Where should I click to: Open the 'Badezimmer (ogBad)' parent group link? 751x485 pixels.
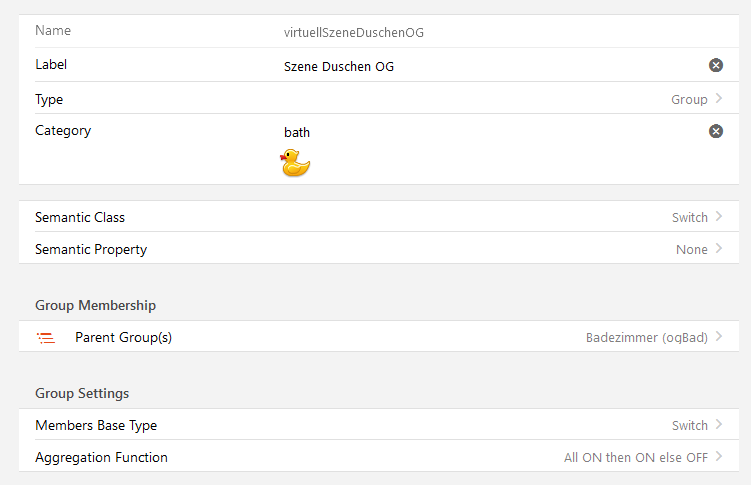(646, 338)
